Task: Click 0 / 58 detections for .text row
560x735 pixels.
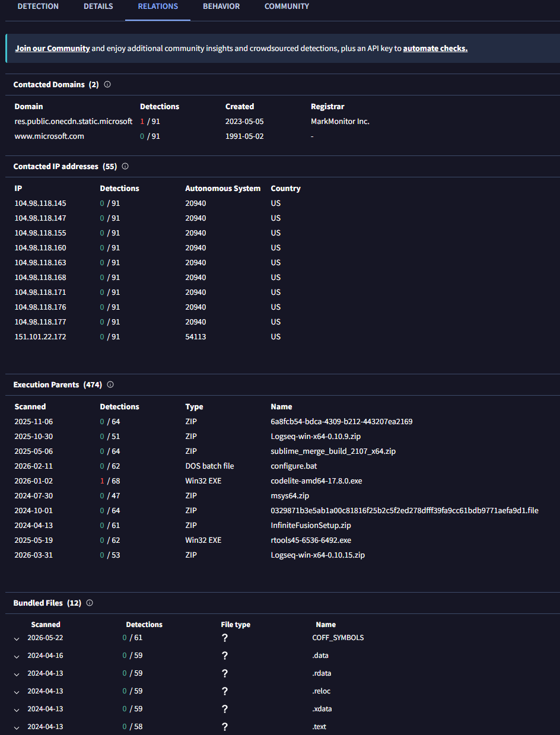Action: pyautogui.click(x=132, y=727)
